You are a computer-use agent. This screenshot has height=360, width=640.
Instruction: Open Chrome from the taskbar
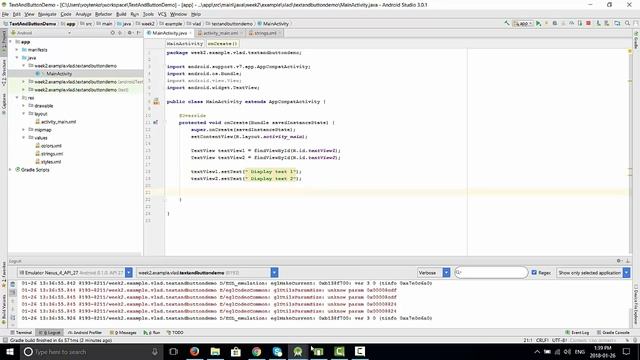pyautogui.click(x=256, y=351)
